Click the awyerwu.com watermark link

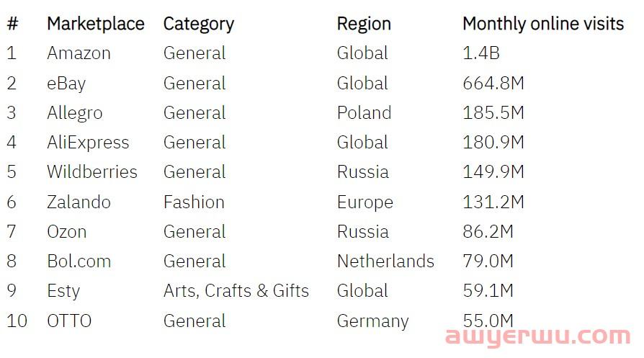(537, 336)
